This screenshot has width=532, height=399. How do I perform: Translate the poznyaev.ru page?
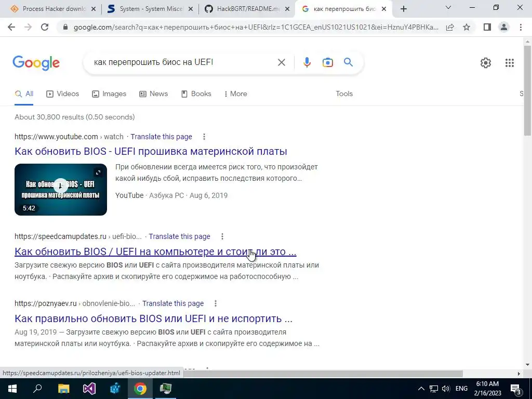[173, 303]
